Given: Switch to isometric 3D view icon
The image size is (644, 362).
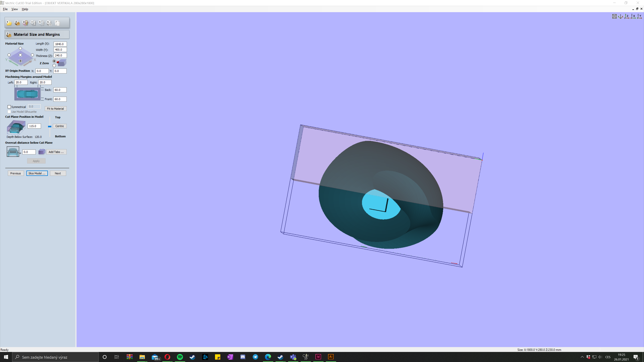Looking at the screenshot, I should pos(621,16).
